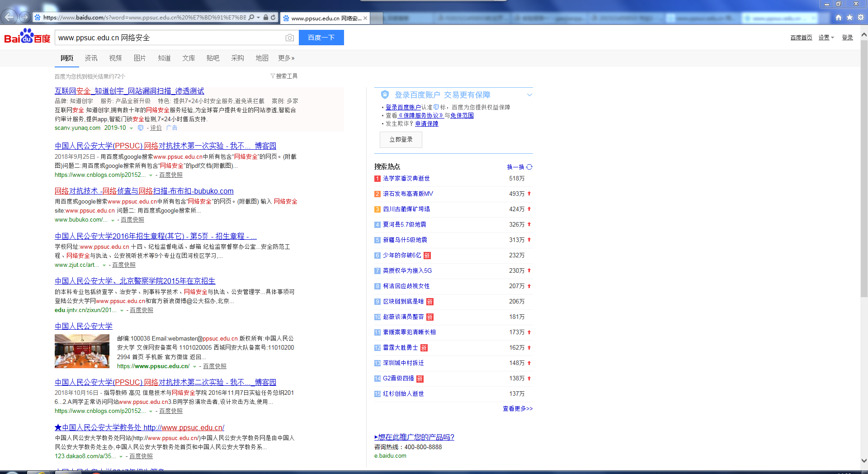This screenshot has height=474, width=868.
Task: Refresh the page using the address bar reload icon
Action: (x=273, y=18)
